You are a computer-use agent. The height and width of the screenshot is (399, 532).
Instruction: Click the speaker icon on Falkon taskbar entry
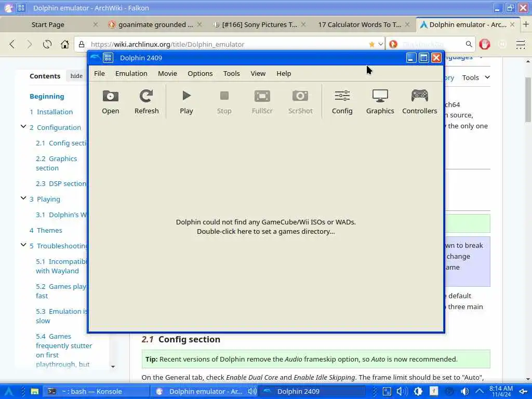(252, 391)
